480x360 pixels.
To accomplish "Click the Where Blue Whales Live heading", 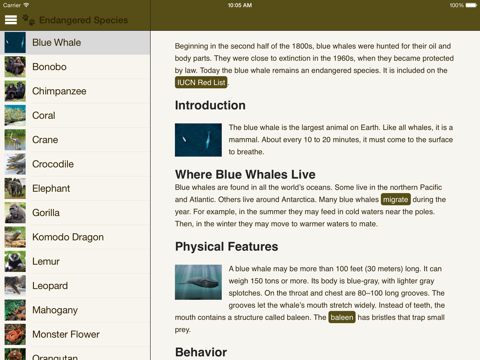I will [x=245, y=175].
